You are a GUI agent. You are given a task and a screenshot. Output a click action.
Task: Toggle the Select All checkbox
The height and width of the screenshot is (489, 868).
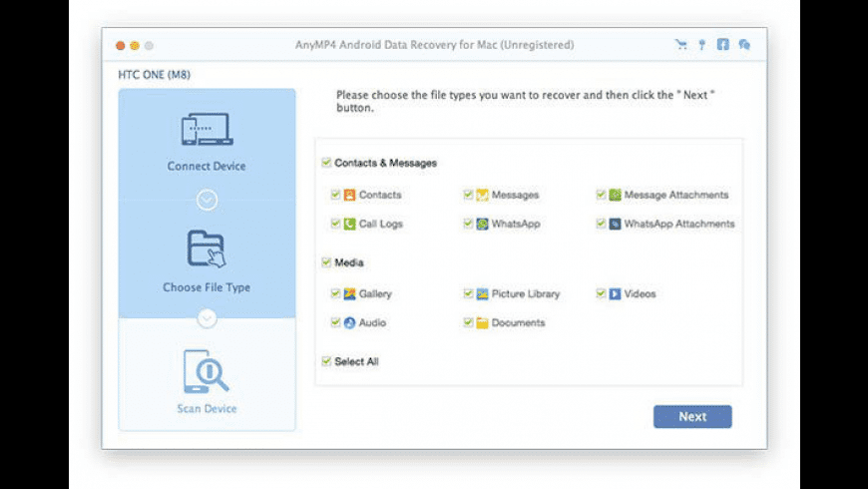[x=326, y=361]
